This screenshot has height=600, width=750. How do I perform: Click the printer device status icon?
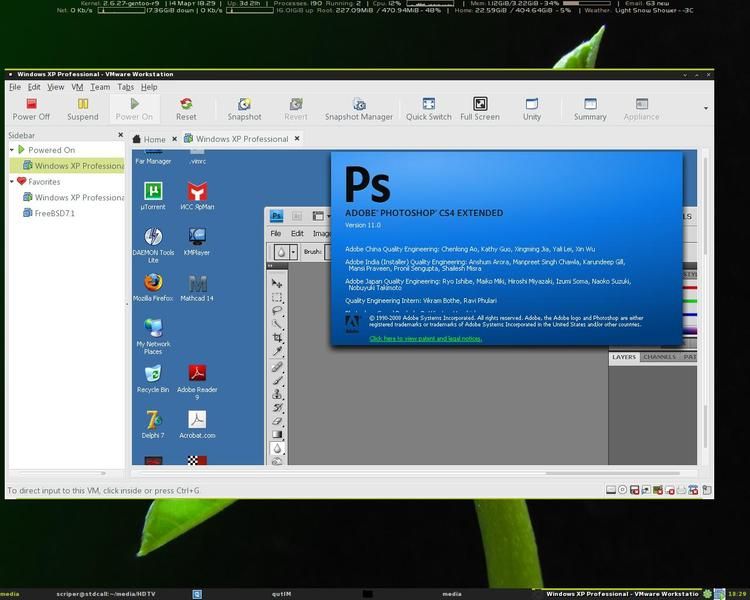pyautogui.click(x=681, y=490)
